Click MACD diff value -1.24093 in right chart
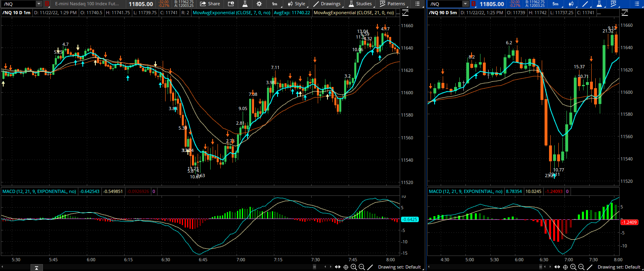Screen dimensions: 644x271 pyautogui.click(x=554, y=191)
